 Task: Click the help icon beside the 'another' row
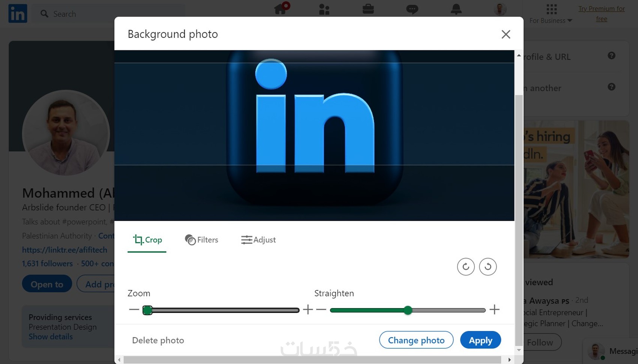tap(611, 87)
